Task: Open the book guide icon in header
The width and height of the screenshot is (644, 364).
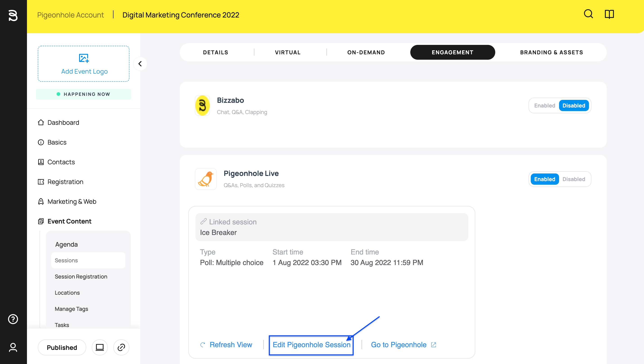Action: 609,14
